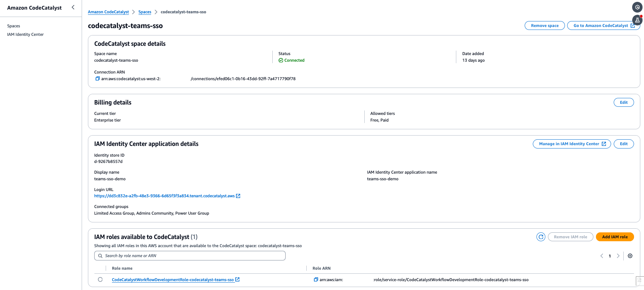Screen dimensions: 644x290
Task: Select the CodeCatalystWorkflowDevelopmentRole radio button
Action: click(100, 280)
